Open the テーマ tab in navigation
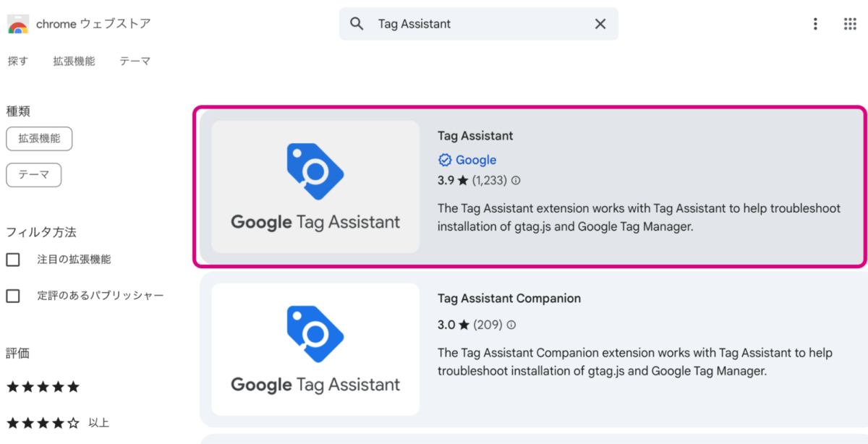This screenshot has height=444, width=868. coord(135,61)
